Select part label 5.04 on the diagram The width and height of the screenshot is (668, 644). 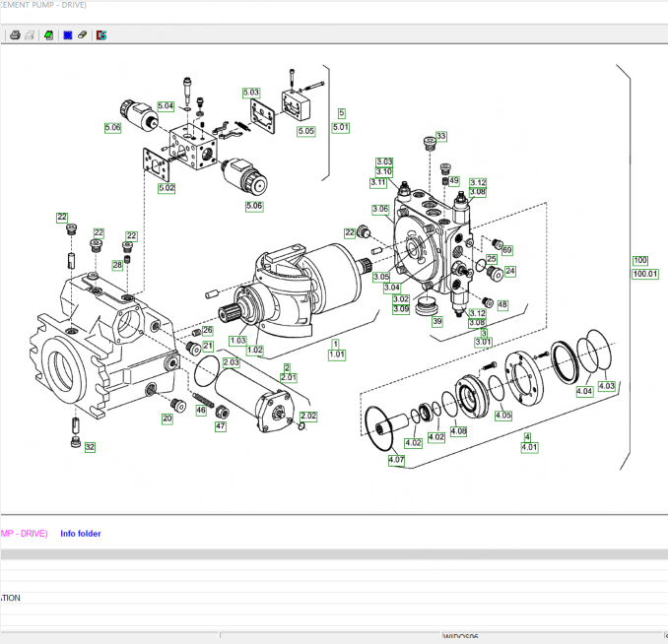click(x=166, y=106)
